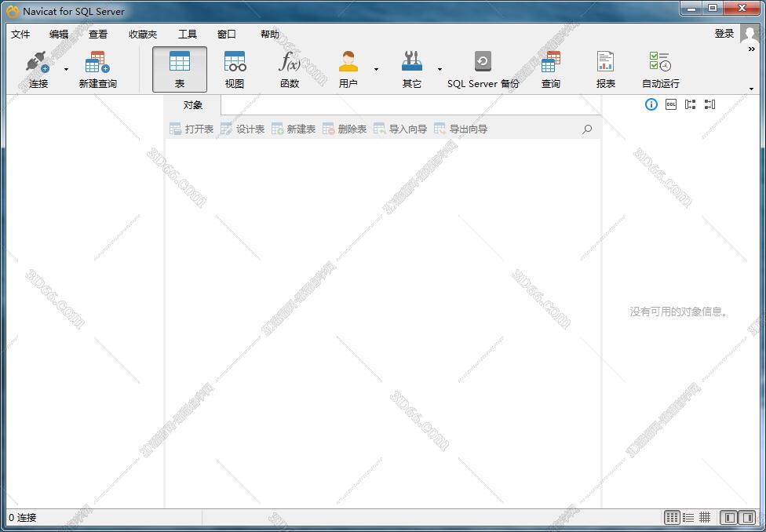The width and height of the screenshot is (766, 532).
Task: Click New Query (新建查询) toolbar button
Action: coord(97,69)
